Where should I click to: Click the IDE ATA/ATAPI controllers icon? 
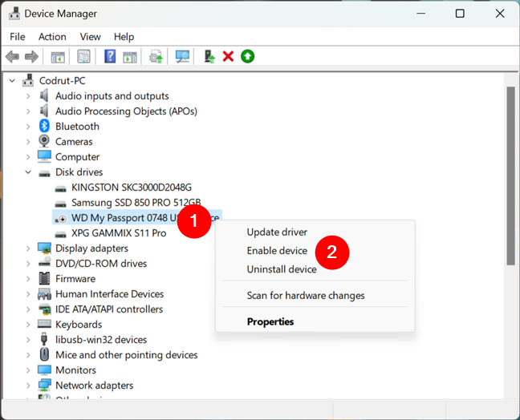(44, 309)
